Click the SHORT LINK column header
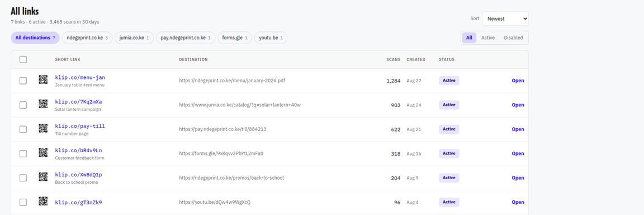The height and width of the screenshot is (215, 644). tap(68, 59)
